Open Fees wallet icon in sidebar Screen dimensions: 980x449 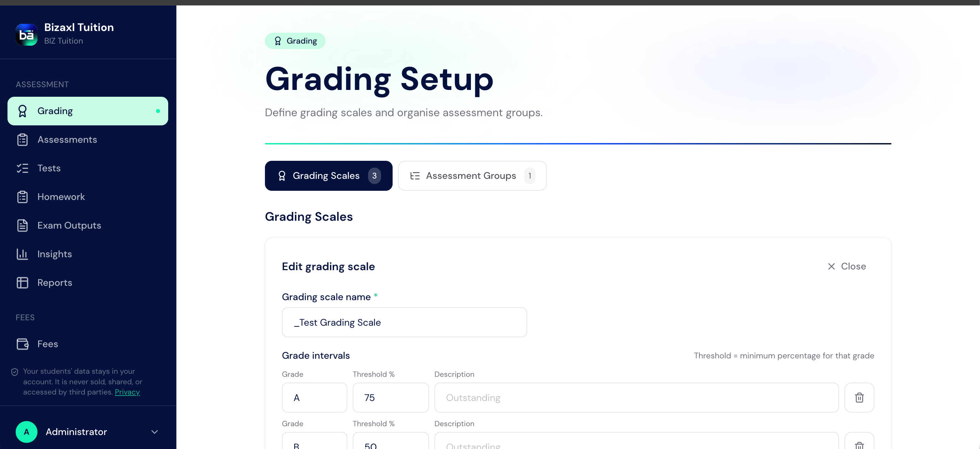(22, 344)
